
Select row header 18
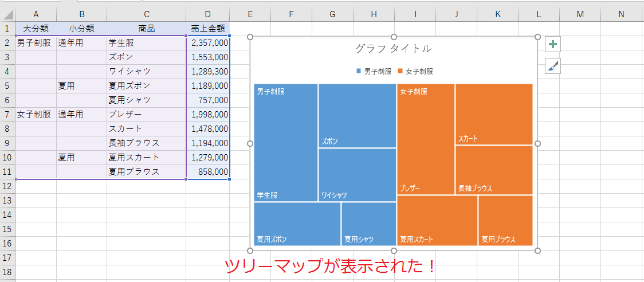coord(7,272)
